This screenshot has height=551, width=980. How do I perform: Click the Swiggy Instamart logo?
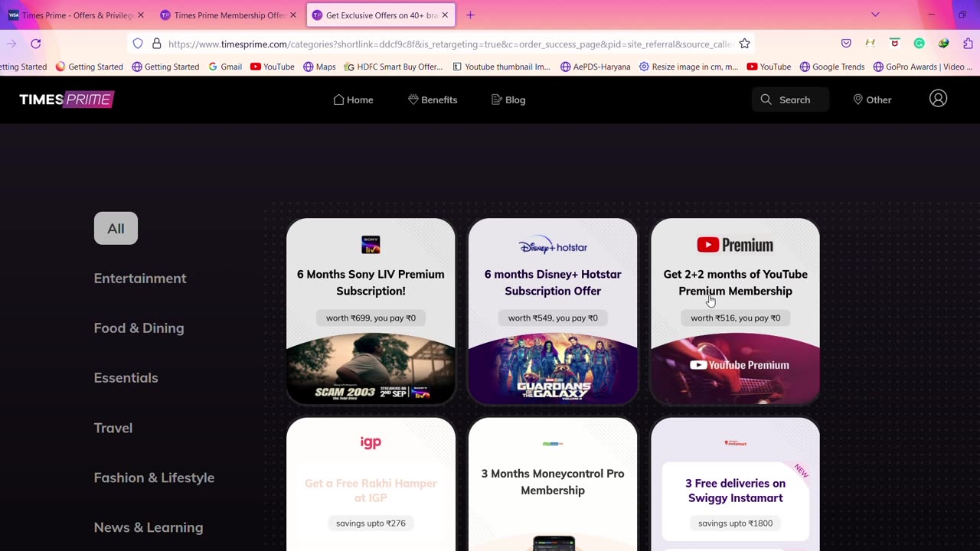[735, 443]
